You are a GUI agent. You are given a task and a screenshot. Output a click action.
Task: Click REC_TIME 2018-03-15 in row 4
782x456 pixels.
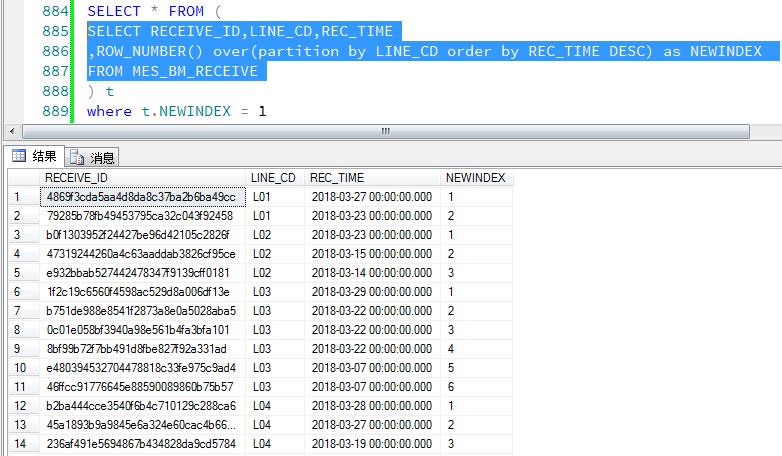[x=372, y=254]
